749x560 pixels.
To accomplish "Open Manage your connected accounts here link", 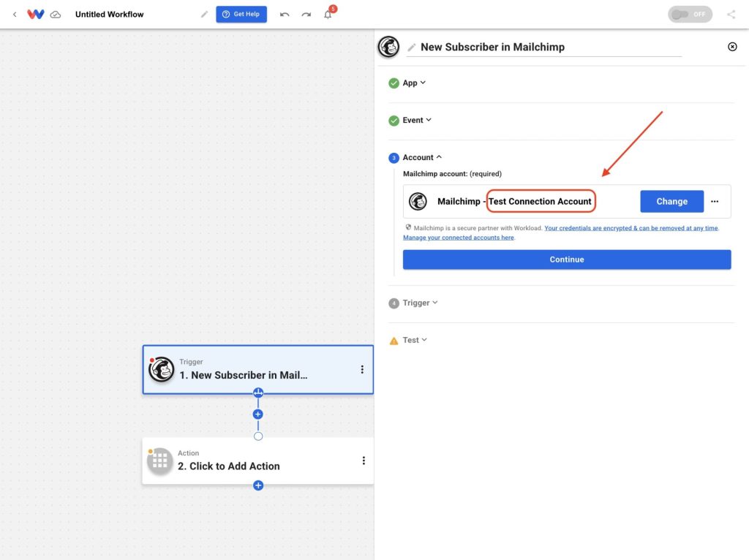I will [x=459, y=238].
